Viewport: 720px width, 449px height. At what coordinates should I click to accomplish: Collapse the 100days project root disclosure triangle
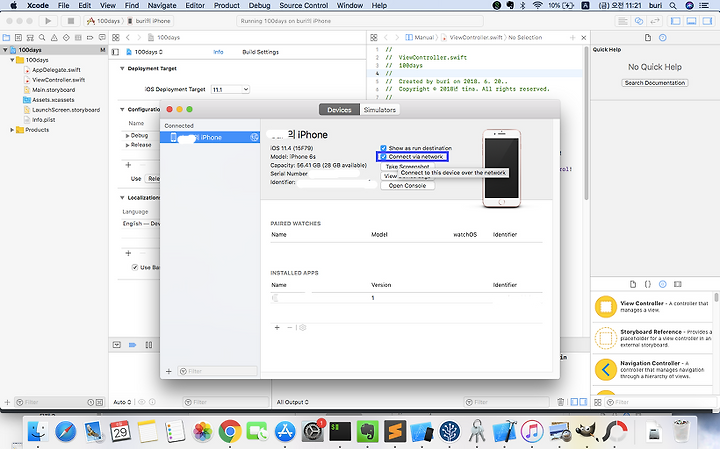click(x=6, y=50)
